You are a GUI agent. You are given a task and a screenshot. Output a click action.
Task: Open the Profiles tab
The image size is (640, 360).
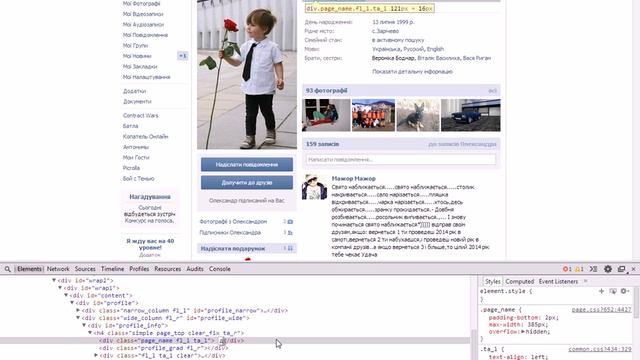(x=139, y=269)
